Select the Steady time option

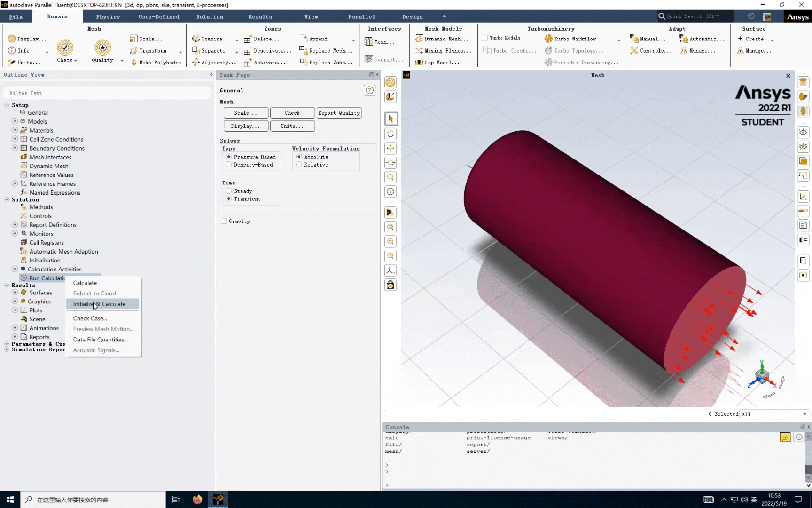229,191
